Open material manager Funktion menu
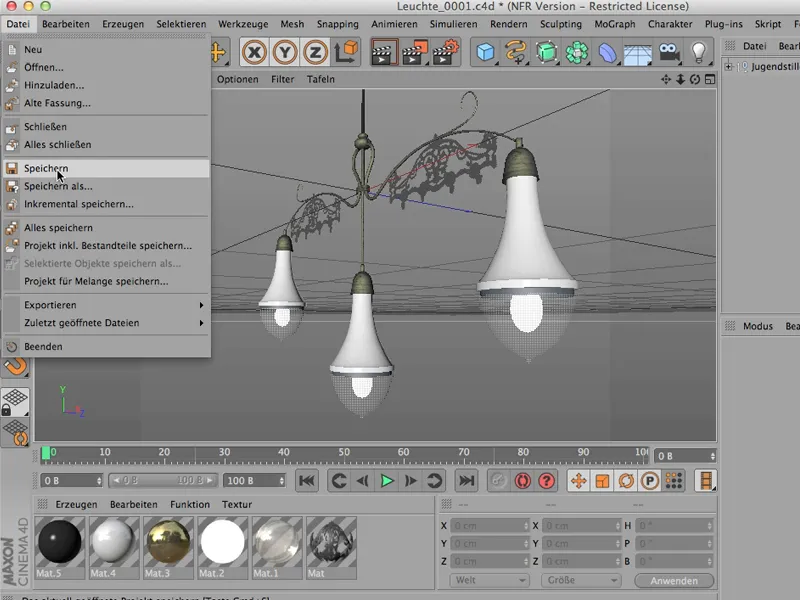 (190, 504)
